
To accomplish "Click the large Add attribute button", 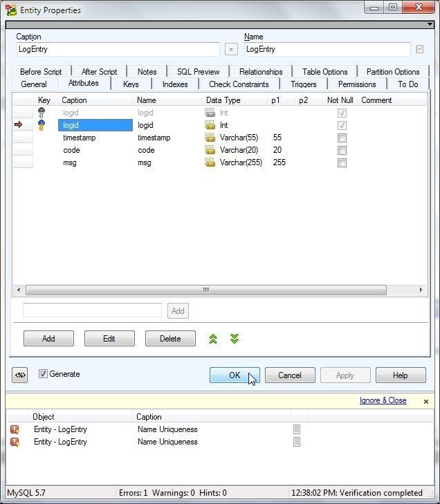I will [x=48, y=339].
